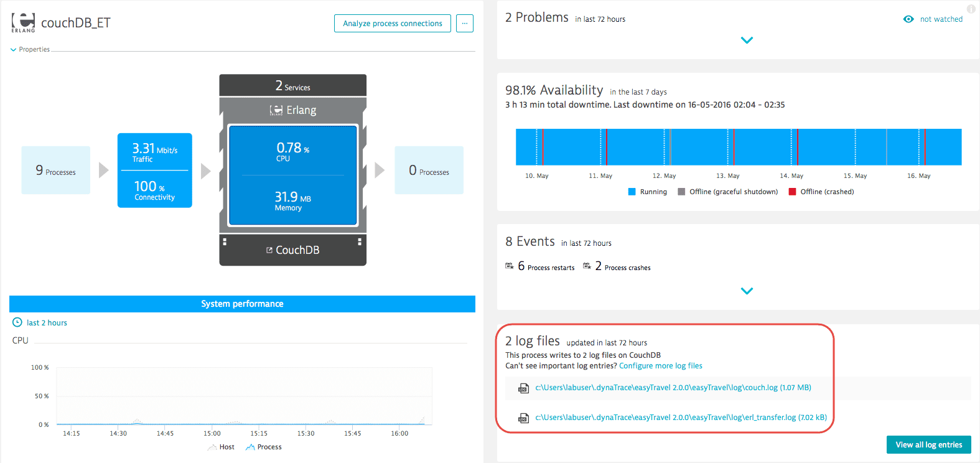Click the 98.1% Availability heading
This screenshot has height=463, width=980.
click(x=554, y=90)
